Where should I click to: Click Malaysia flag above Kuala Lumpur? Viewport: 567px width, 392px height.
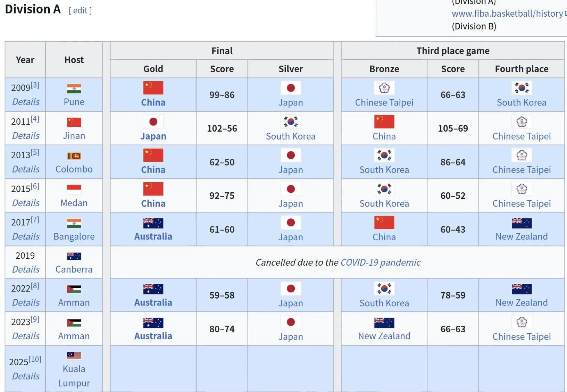click(74, 356)
